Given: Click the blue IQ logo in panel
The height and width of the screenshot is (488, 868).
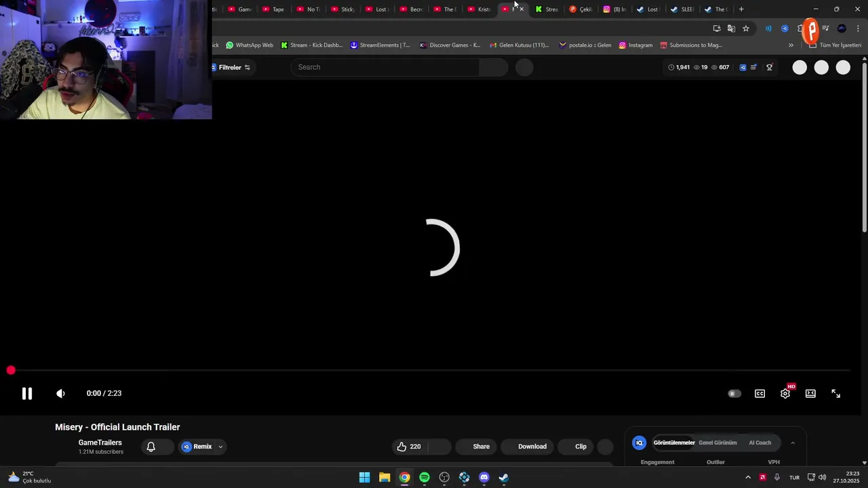Looking at the screenshot, I should pyautogui.click(x=639, y=443).
